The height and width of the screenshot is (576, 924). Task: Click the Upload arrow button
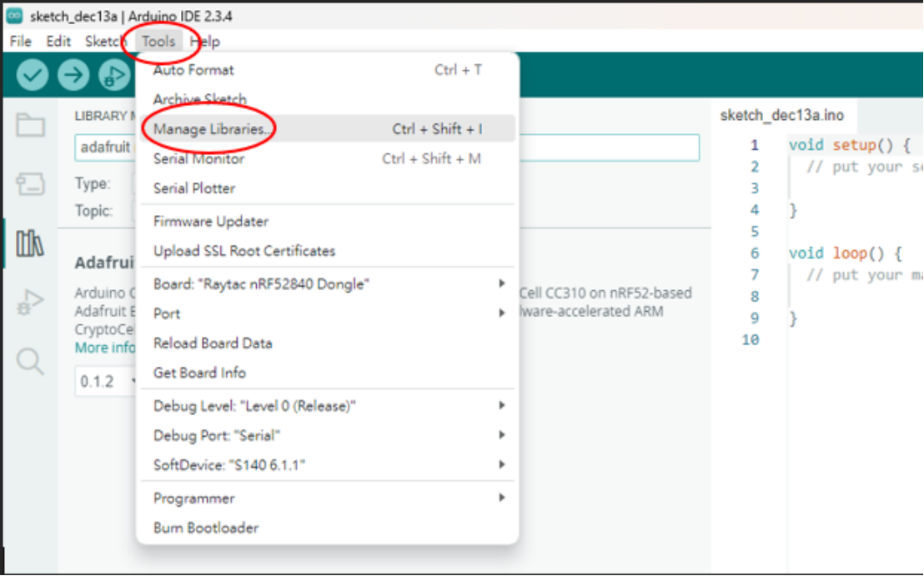pyautogui.click(x=73, y=75)
